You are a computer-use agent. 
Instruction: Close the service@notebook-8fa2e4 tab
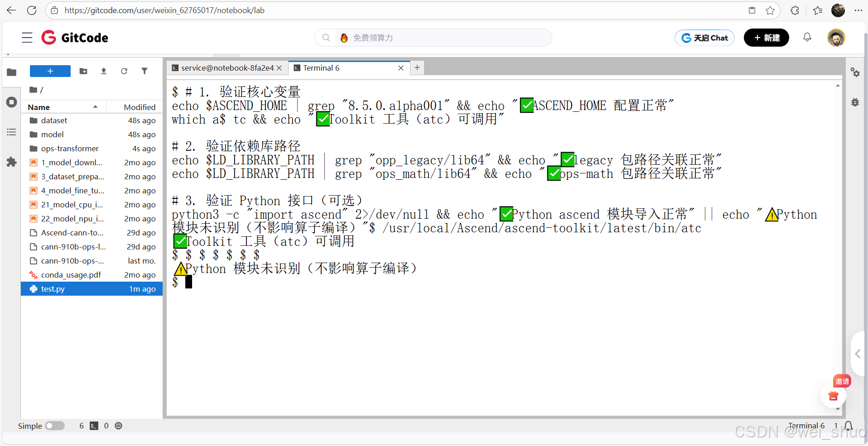click(279, 68)
